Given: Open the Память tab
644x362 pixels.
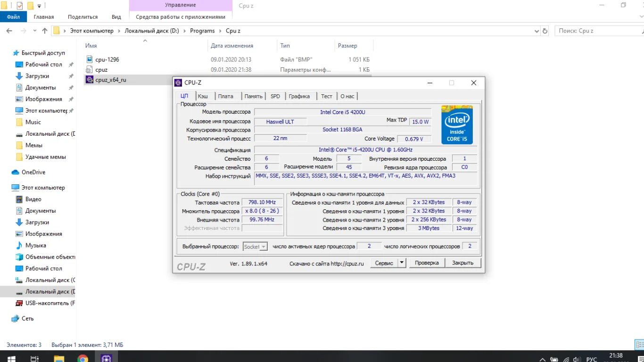Looking at the screenshot, I should (253, 96).
